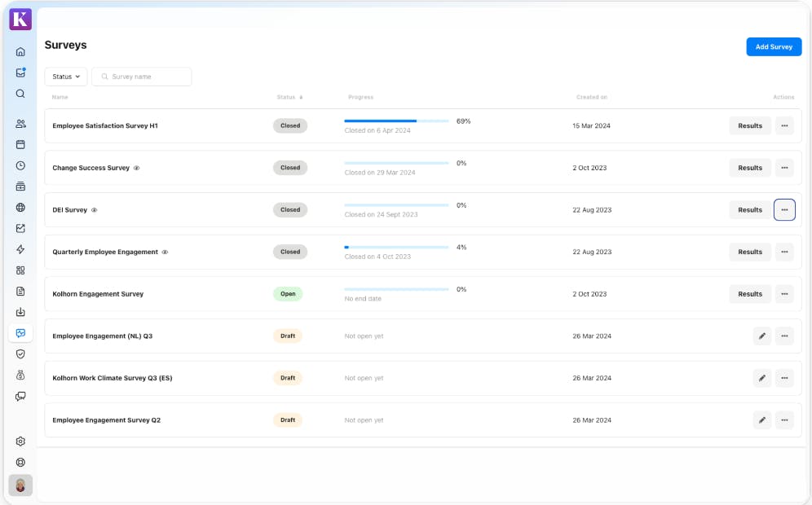Image resolution: width=812 pixels, height=505 pixels.
Task: Click Draft badge of Employee Engagement Survey Q2
Action: pos(288,420)
